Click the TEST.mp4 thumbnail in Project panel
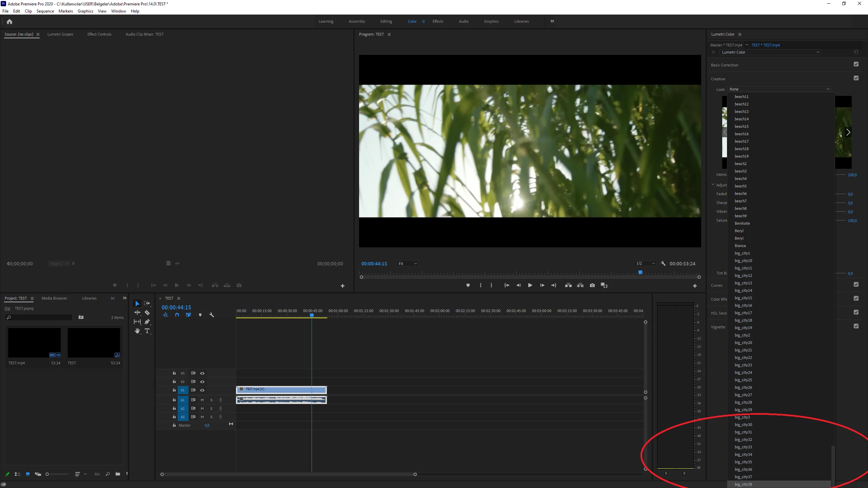This screenshot has width=868, height=488. click(x=34, y=343)
